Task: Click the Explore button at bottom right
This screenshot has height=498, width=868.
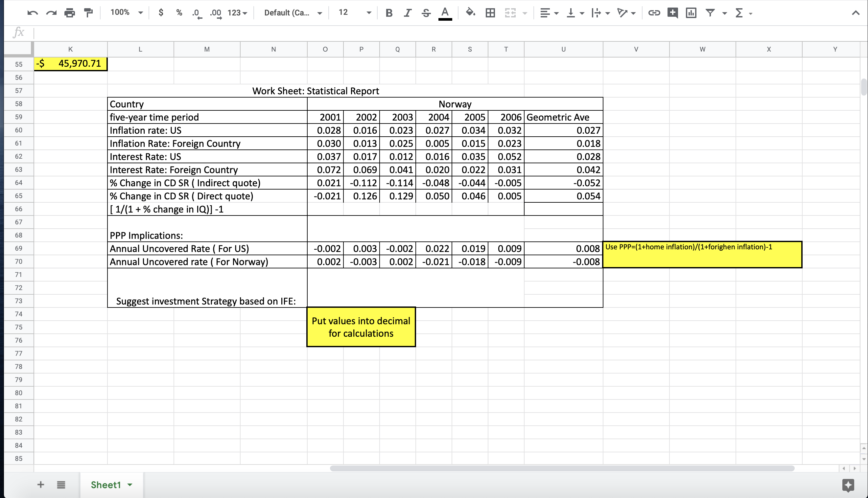Action: click(848, 485)
